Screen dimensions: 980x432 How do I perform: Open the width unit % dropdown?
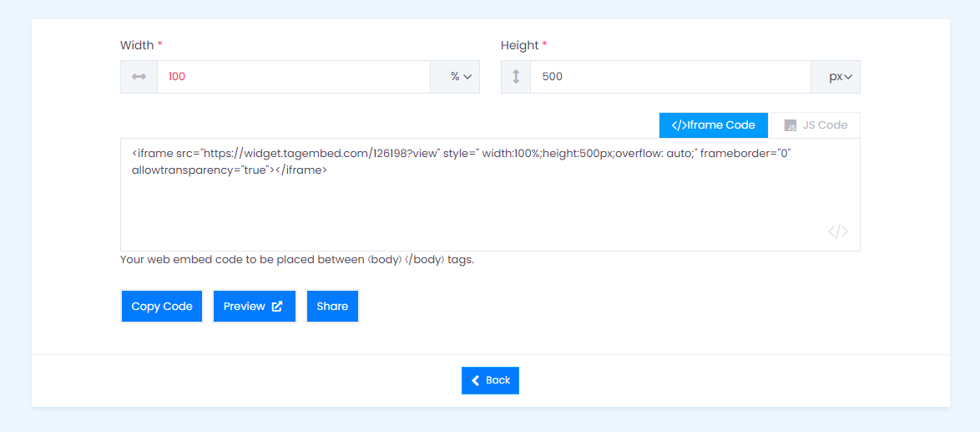point(455,77)
